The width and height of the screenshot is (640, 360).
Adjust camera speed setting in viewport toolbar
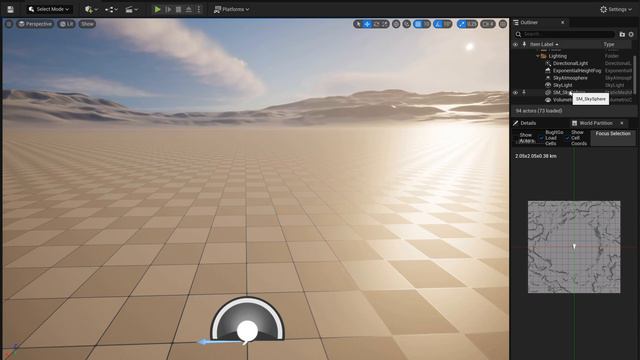(x=488, y=24)
